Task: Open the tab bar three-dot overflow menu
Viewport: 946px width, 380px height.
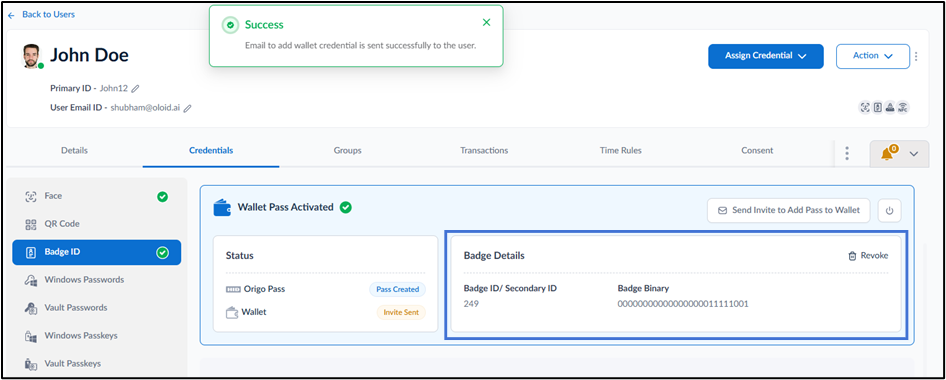Action: [x=847, y=153]
